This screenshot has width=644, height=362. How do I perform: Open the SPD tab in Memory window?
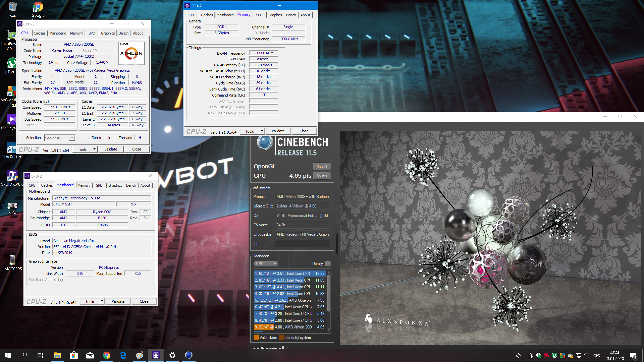pyautogui.click(x=259, y=15)
